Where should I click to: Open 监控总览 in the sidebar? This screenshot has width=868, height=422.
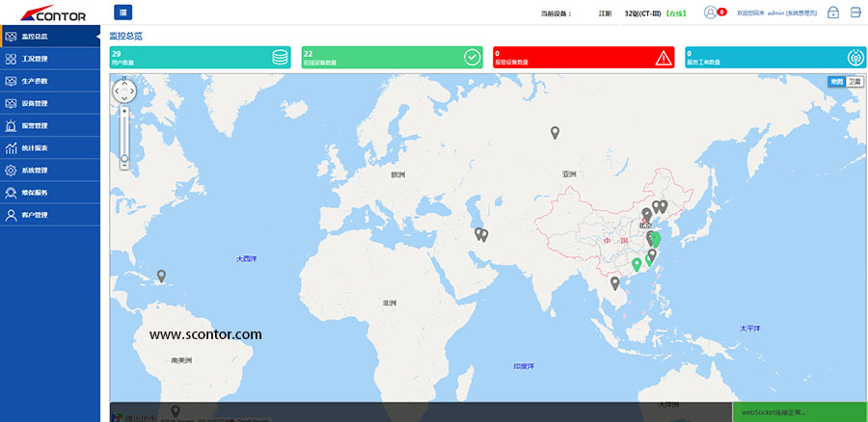click(50, 37)
